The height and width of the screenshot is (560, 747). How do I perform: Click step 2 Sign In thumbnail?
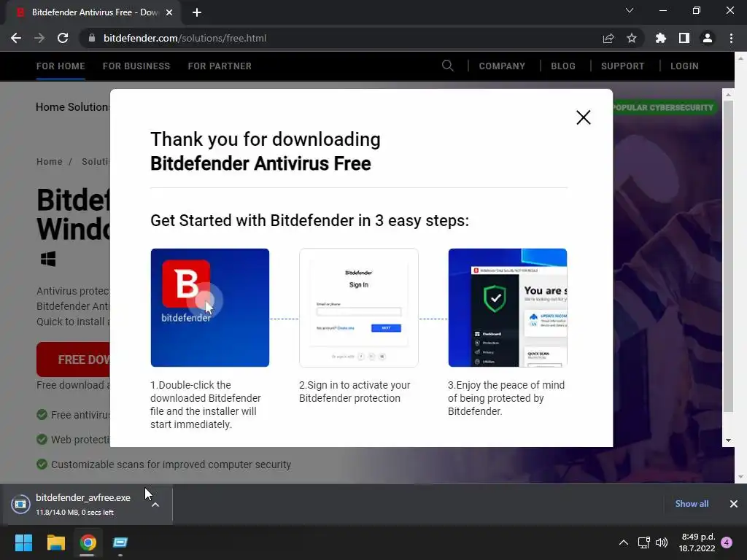359,308
